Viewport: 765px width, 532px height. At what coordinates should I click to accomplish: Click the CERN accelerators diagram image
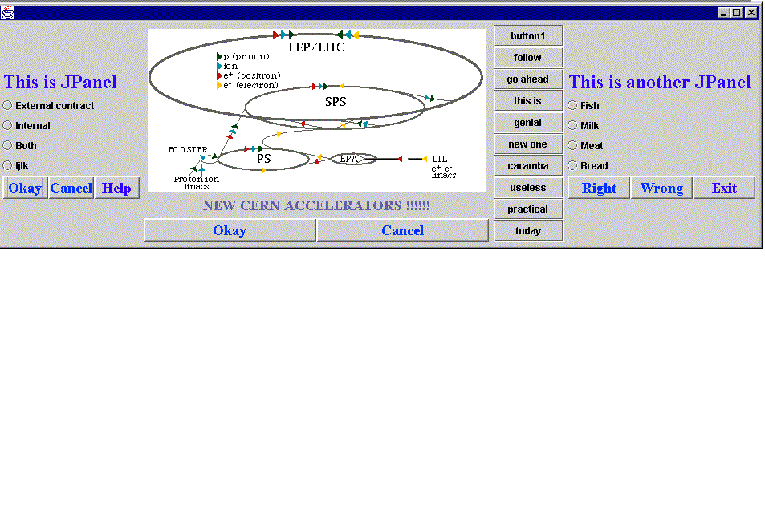pyautogui.click(x=316, y=110)
